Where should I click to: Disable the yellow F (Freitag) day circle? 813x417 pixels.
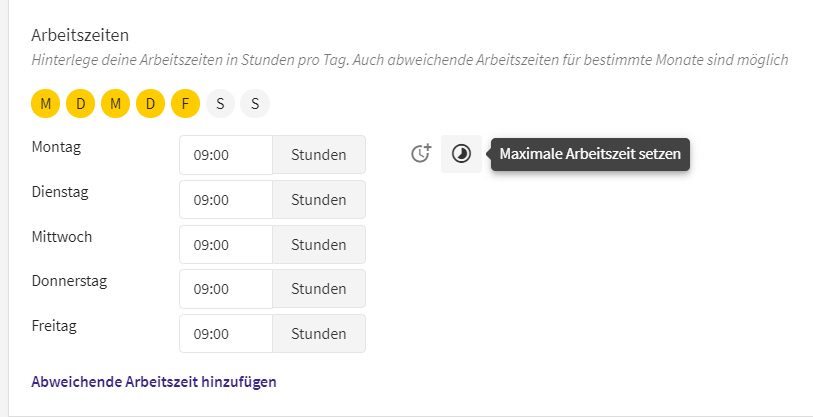click(x=185, y=104)
